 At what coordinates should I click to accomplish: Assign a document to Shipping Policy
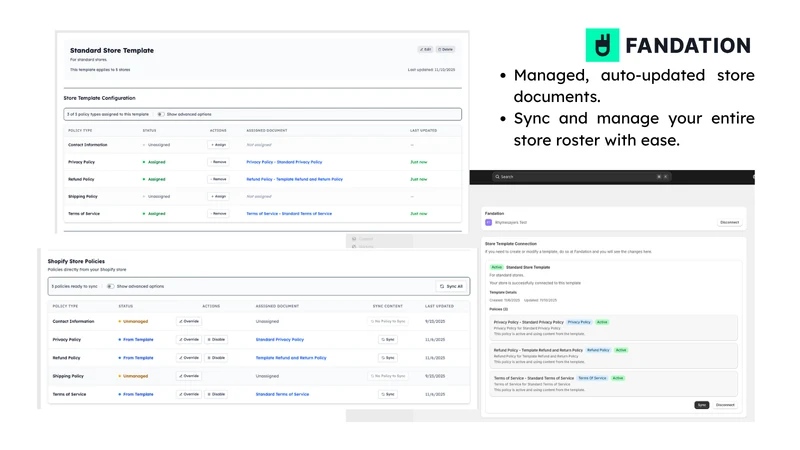pos(218,196)
